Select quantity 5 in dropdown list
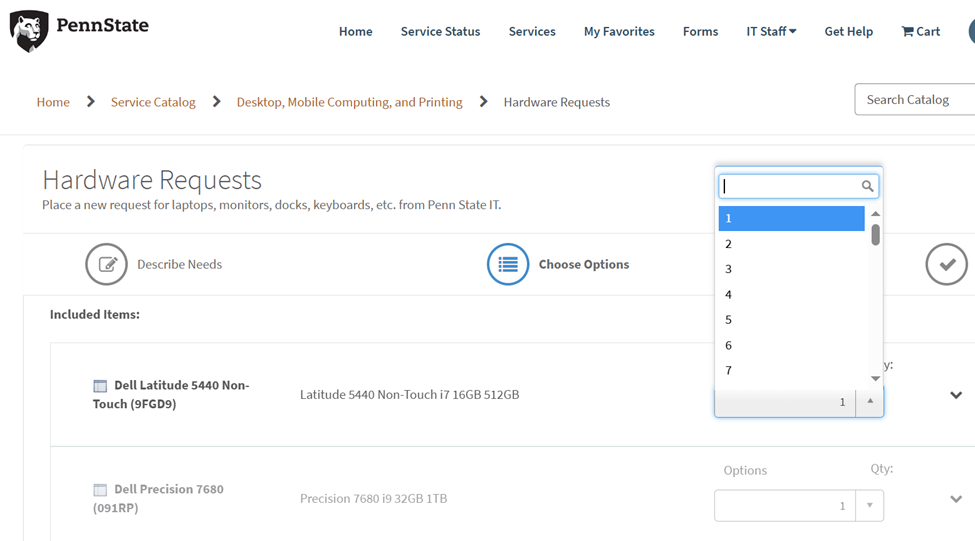This screenshot has width=975, height=541. coord(792,320)
